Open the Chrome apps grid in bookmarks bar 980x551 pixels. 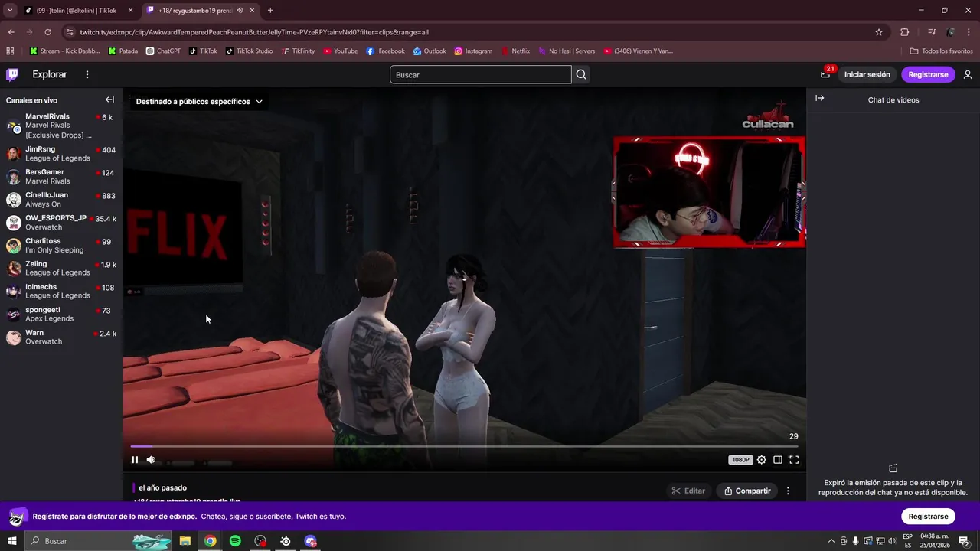coord(10,51)
